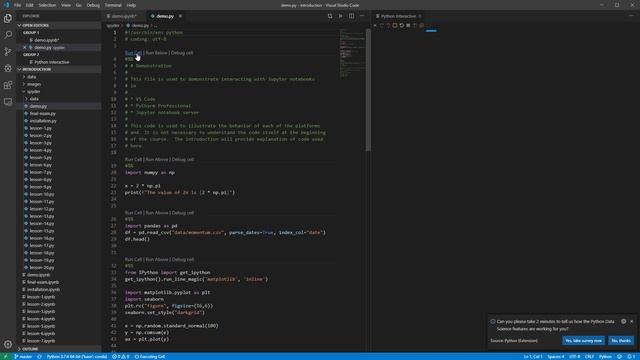Click the master branch in status bar

click(x=23, y=356)
